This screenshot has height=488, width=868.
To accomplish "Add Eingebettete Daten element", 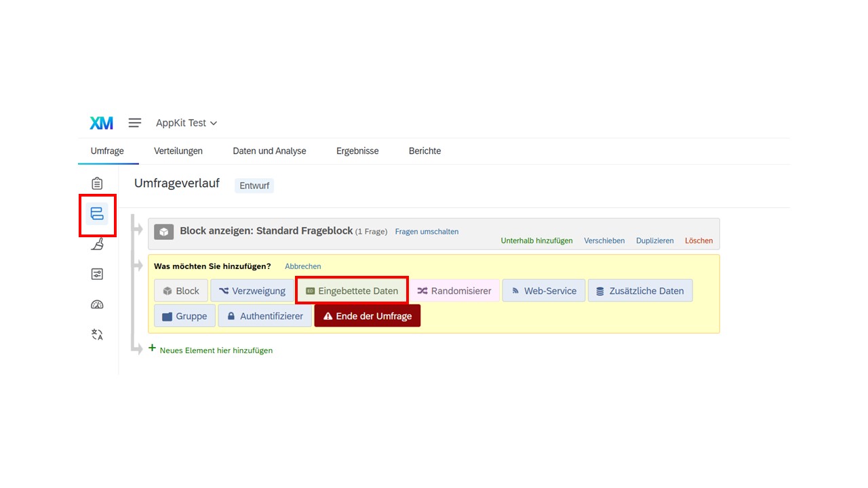I will pyautogui.click(x=352, y=291).
